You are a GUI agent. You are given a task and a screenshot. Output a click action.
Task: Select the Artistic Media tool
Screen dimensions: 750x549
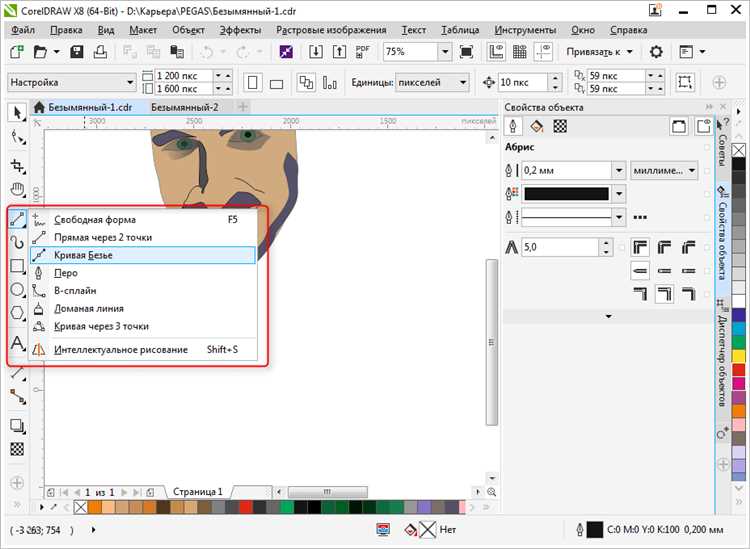coord(17,242)
